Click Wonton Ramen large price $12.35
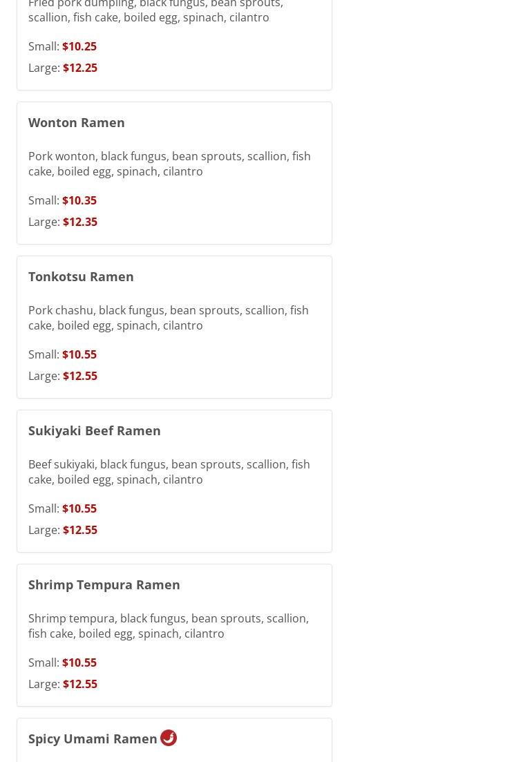The height and width of the screenshot is (762, 532). point(80,222)
